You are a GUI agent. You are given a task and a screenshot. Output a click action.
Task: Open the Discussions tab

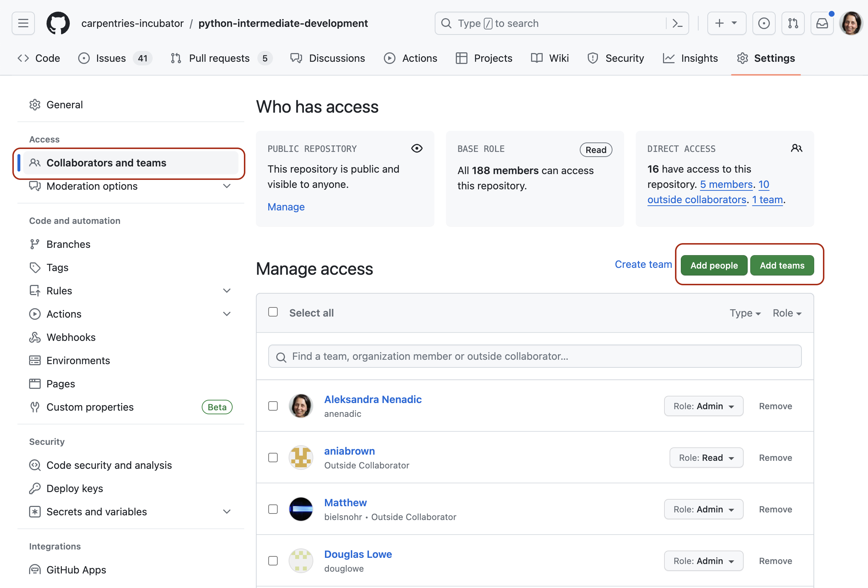click(x=337, y=58)
